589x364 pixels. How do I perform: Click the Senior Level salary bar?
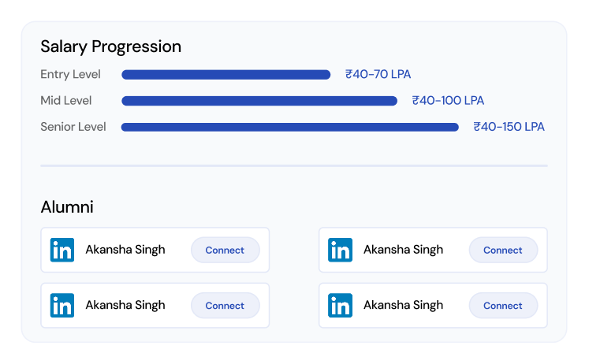289,127
